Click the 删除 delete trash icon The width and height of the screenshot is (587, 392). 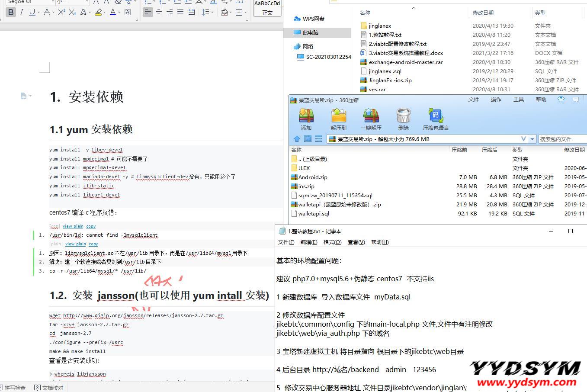[x=403, y=119]
